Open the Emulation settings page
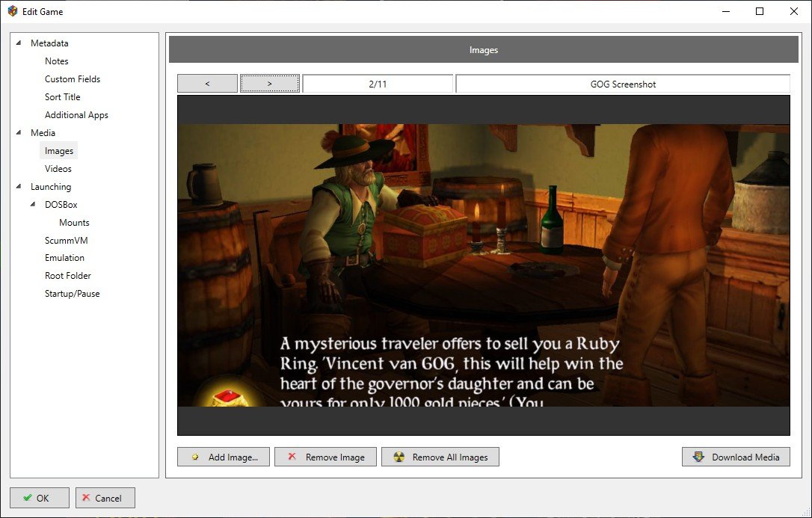The width and height of the screenshot is (812, 518). coord(65,258)
